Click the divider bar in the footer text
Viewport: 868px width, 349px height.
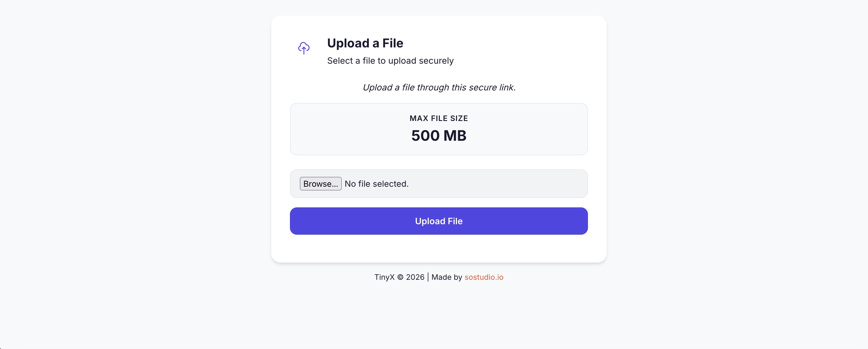click(428, 277)
